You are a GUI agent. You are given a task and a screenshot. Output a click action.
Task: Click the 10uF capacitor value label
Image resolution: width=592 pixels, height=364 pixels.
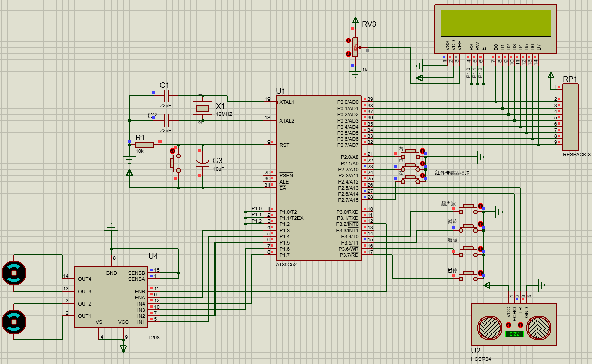pyautogui.click(x=219, y=169)
